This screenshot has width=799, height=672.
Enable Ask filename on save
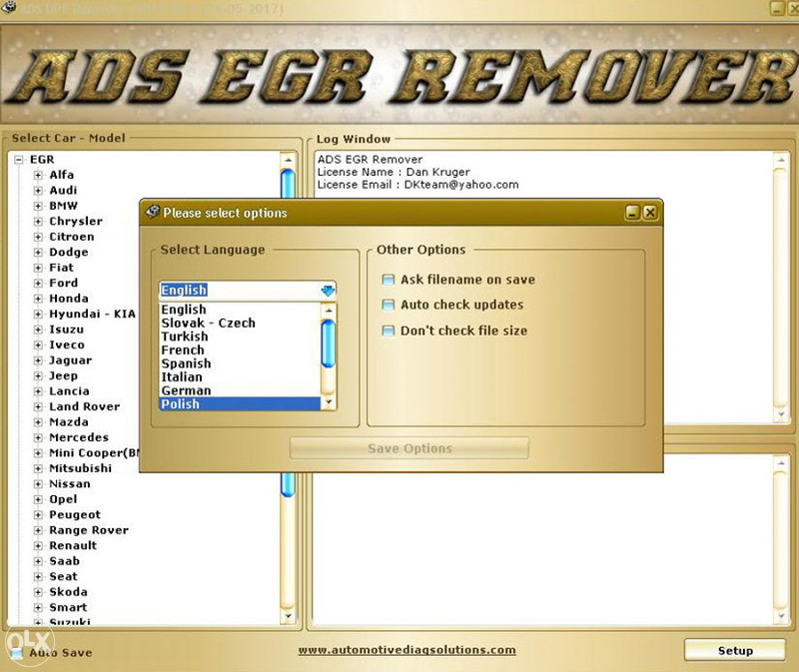[x=389, y=280]
